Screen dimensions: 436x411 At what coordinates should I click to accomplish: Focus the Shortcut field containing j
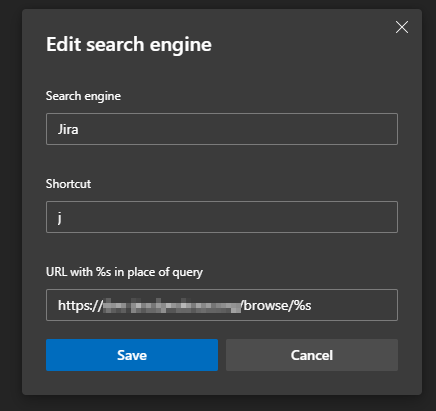[x=222, y=217]
